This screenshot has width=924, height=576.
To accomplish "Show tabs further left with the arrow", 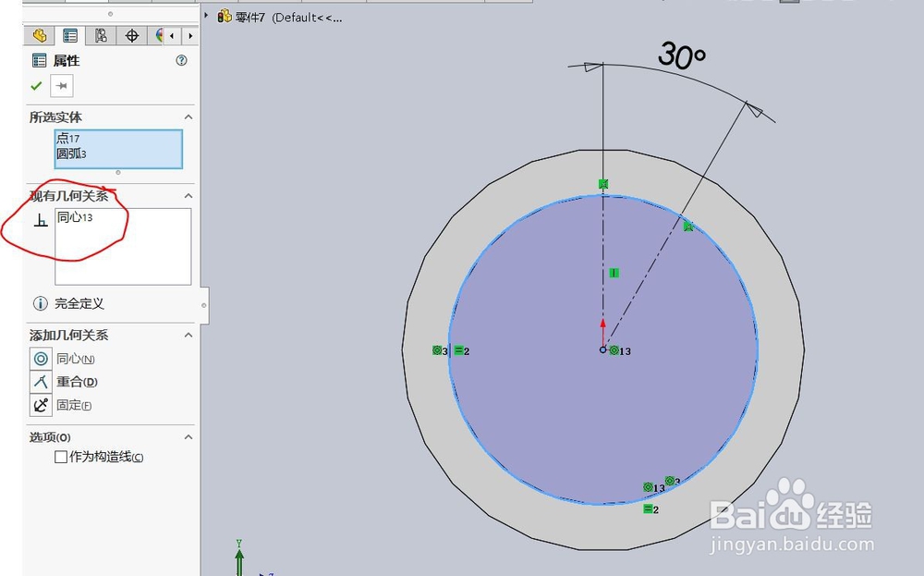I will click(x=172, y=36).
